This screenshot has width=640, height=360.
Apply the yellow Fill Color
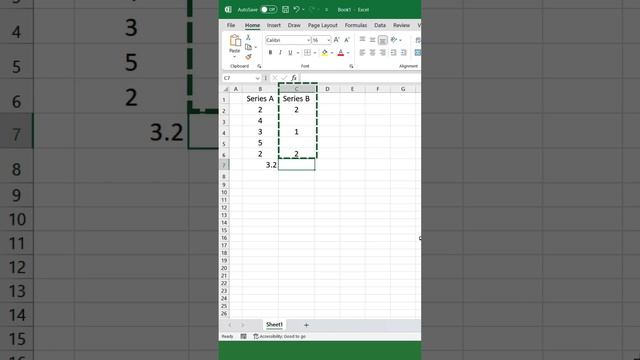(324, 53)
